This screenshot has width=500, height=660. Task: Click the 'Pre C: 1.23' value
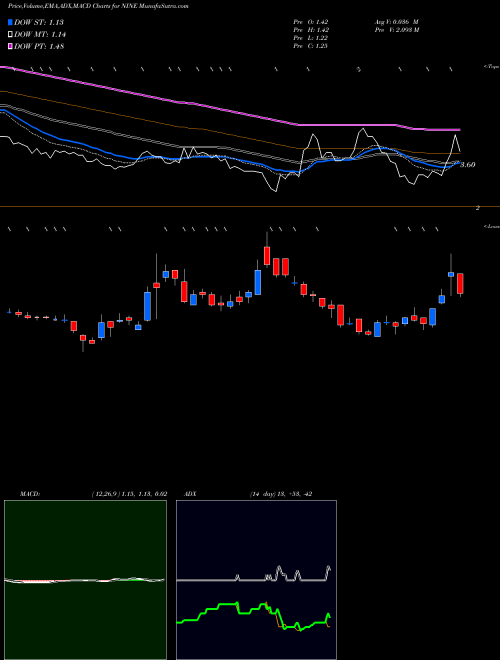coord(311,46)
